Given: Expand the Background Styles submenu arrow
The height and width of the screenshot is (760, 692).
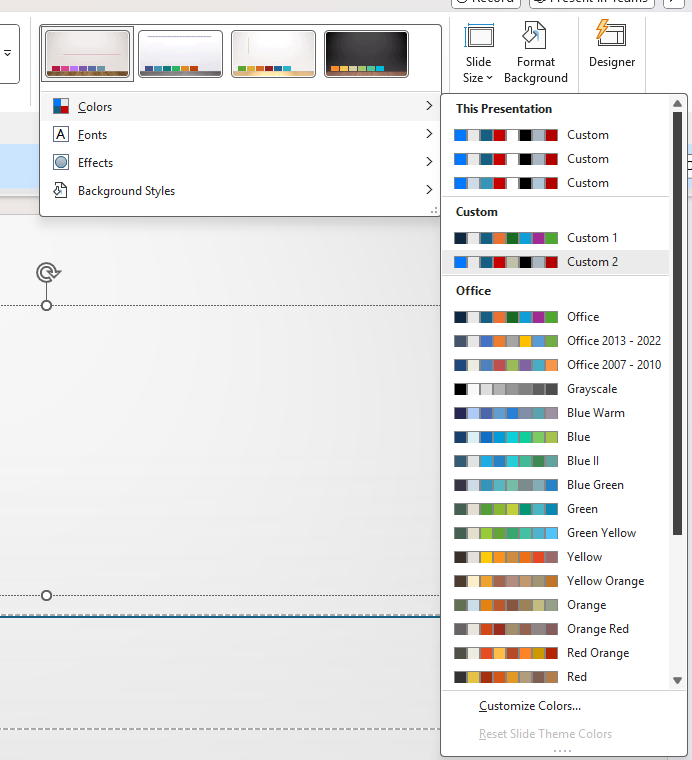Looking at the screenshot, I should pyautogui.click(x=429, y=190).
